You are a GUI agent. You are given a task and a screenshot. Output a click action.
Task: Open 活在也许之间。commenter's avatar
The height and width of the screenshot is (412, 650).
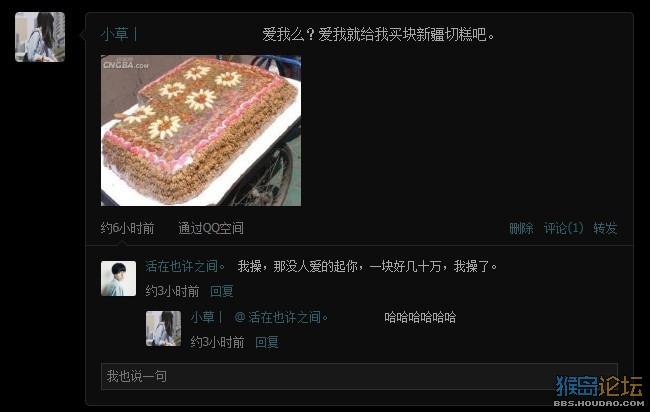119,279
